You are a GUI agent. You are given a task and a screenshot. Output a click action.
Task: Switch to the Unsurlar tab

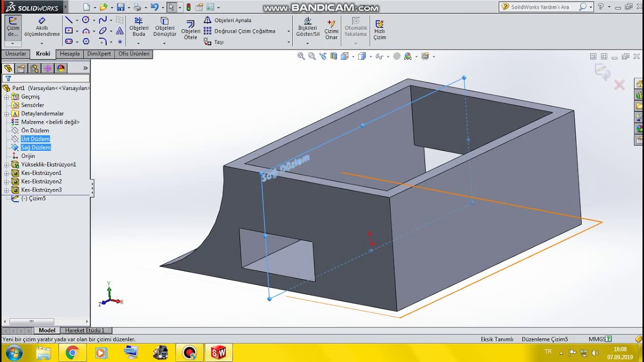tap(16, 54)
